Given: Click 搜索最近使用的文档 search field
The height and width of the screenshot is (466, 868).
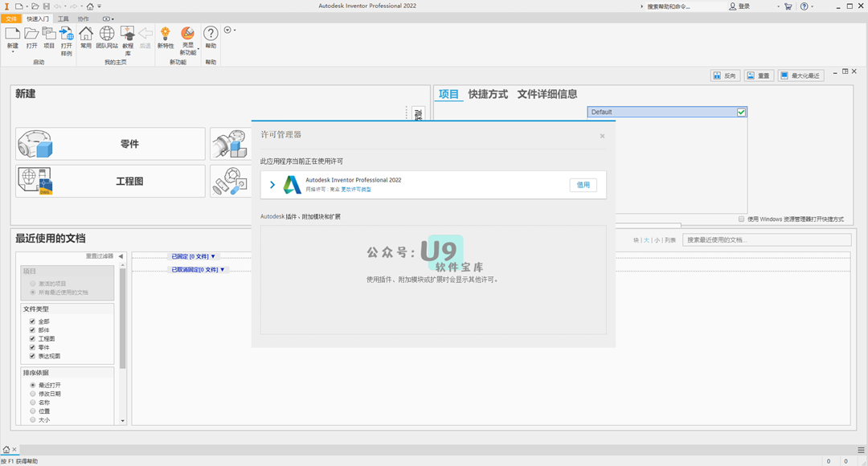Looking at the screenshot, I should point(767,239).
